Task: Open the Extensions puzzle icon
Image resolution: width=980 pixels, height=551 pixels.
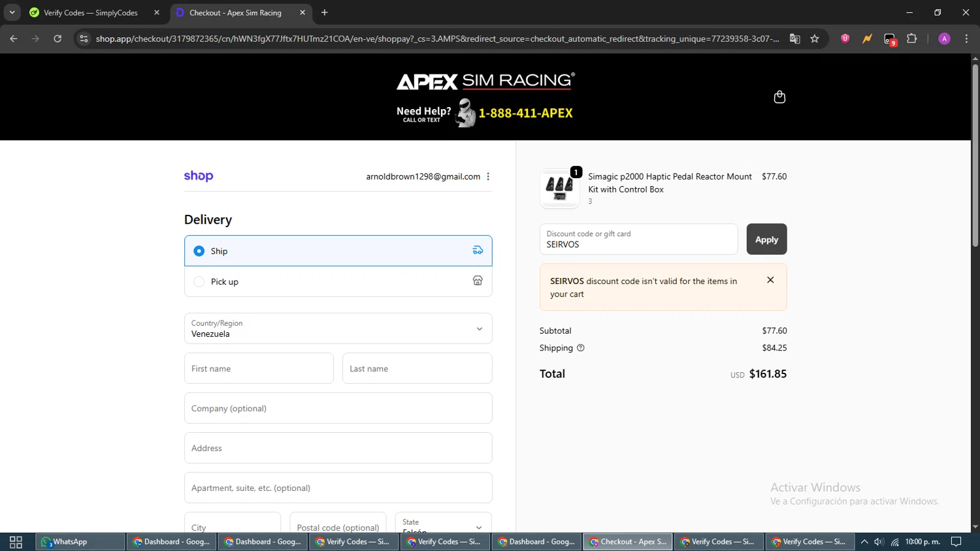Action: pos(912,39)
